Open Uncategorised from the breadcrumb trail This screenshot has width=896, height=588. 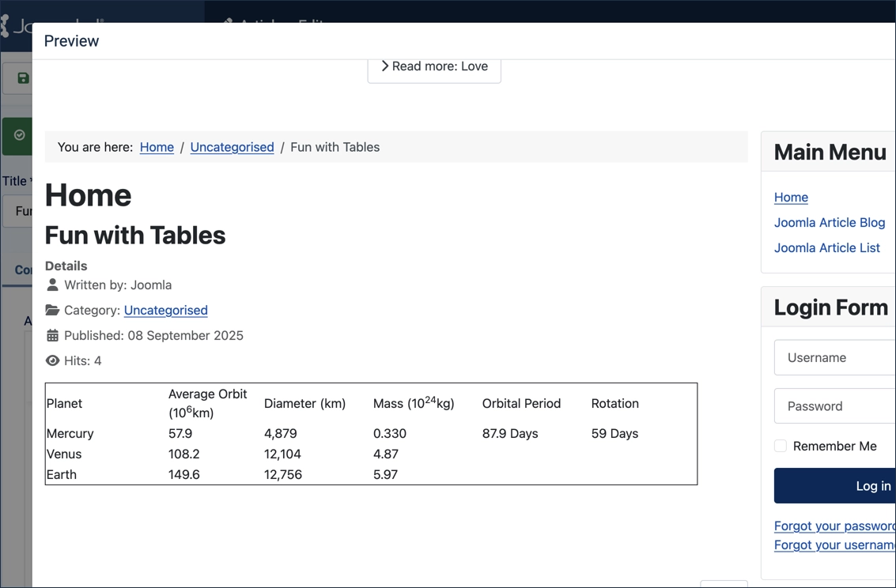[x=232, y=147]
